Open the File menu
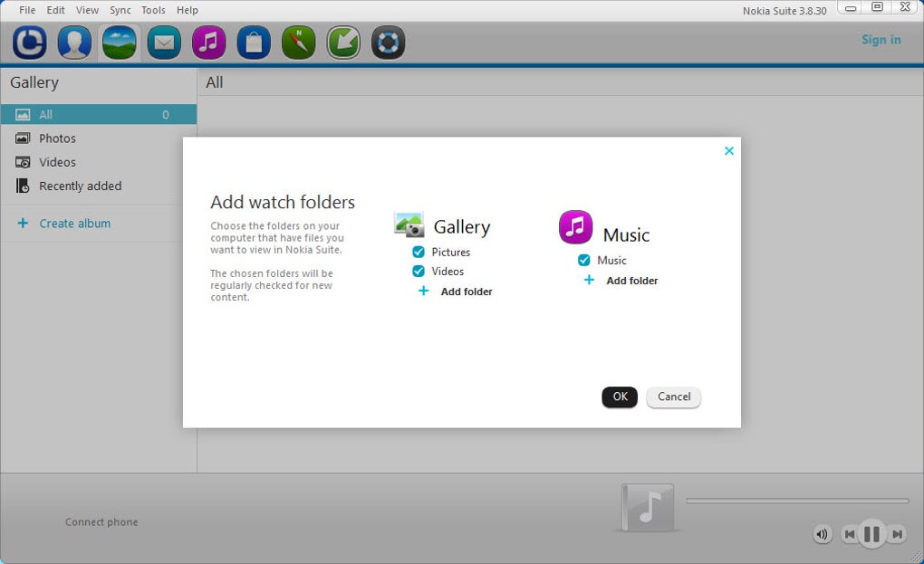Image resolution: width=924 pixels, height=564 pixels. pos(27,10)
